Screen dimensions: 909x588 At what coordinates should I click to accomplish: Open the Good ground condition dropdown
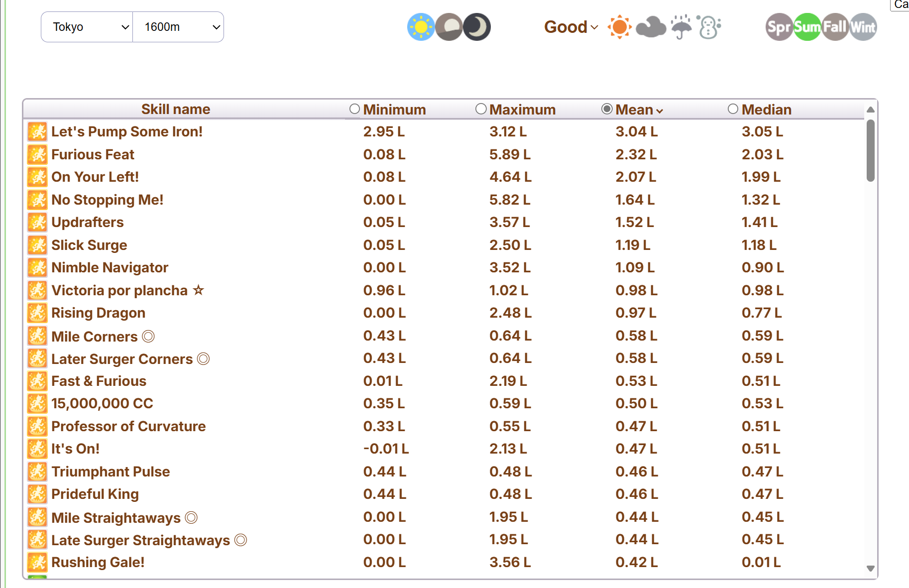[571, 27]
